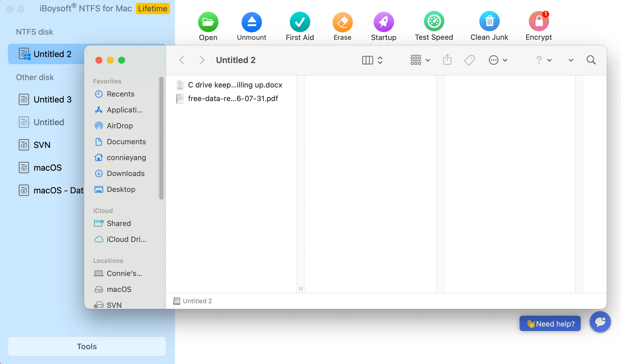The width and height of the screenshot is (621, 364).
Task: Unmount the selected NTFS disk
Action: pyautogui.click(x=251, y=22)
